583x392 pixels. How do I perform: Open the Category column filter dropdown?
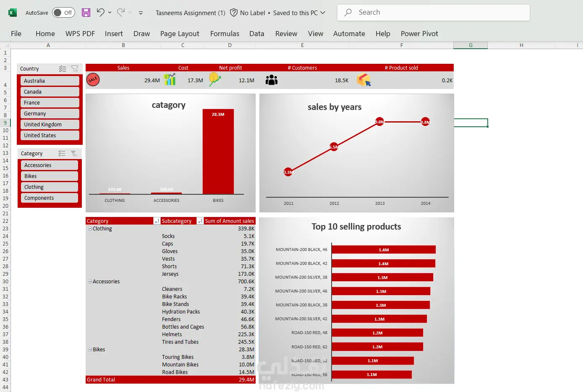157,221
